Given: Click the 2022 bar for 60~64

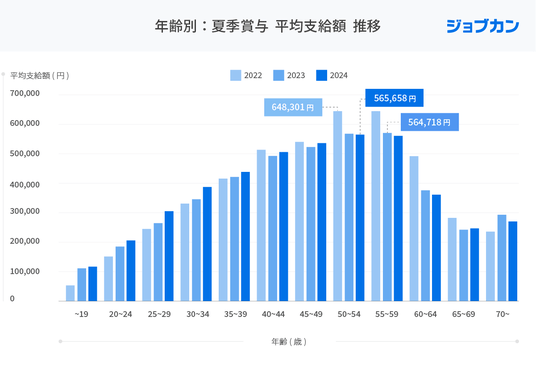Looking at the screenshot, I should coord(414,229).
